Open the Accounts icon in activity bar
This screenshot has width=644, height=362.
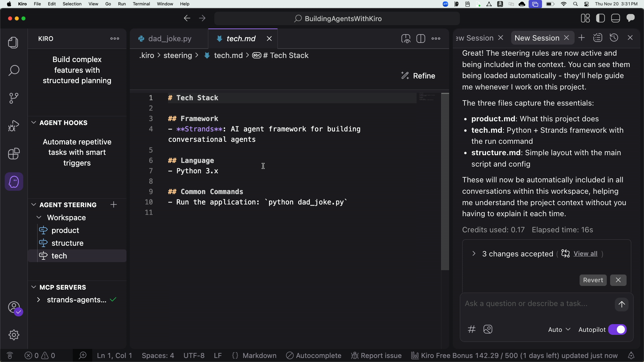click(14, 307)
